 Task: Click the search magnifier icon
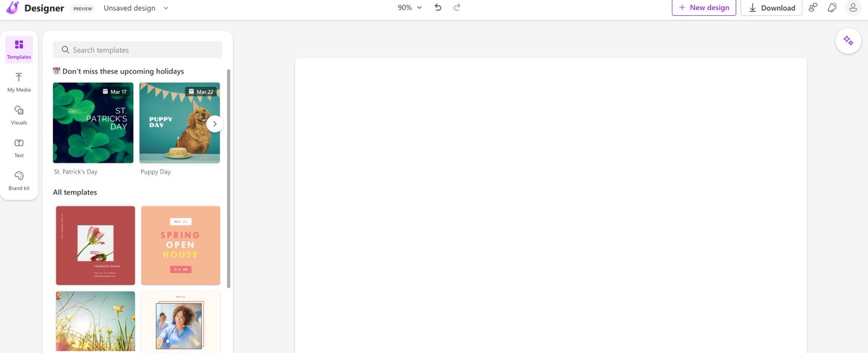coord(65,50)
